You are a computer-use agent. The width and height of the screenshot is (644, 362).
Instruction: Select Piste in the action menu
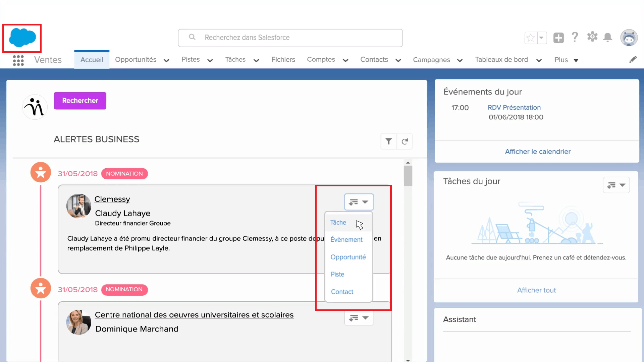(x=348, y=274)
